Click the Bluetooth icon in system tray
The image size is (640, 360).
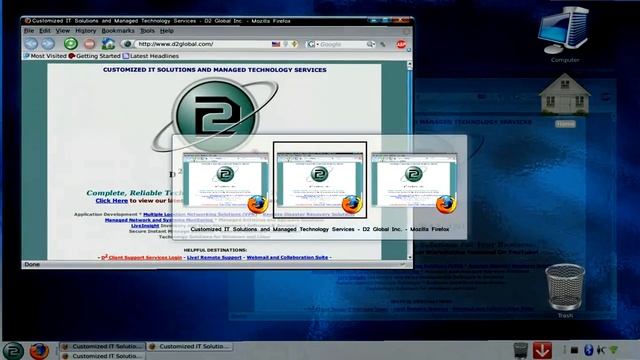(588, 350)
